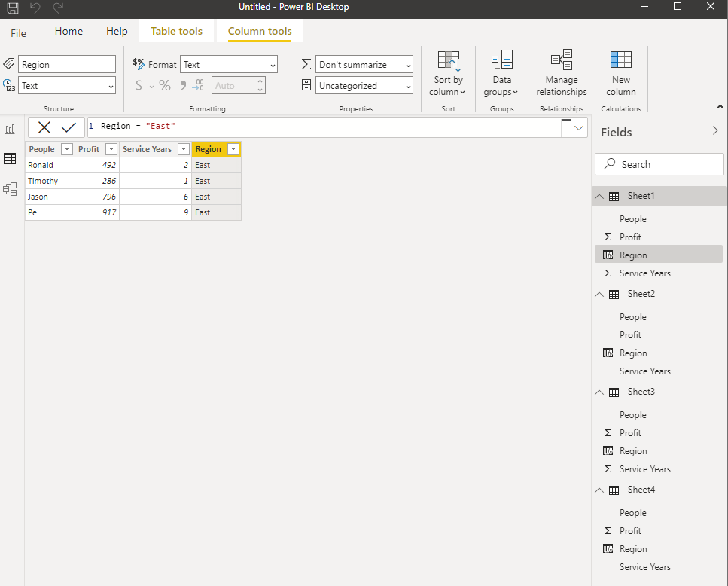Open Data groups menu
This screenshot has width=728, height=586.
(501, 73)
